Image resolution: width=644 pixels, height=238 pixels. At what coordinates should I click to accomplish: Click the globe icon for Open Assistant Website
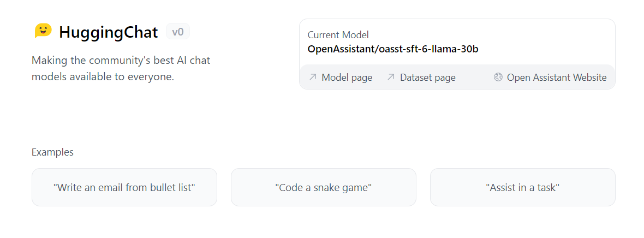tap(498, 78)
